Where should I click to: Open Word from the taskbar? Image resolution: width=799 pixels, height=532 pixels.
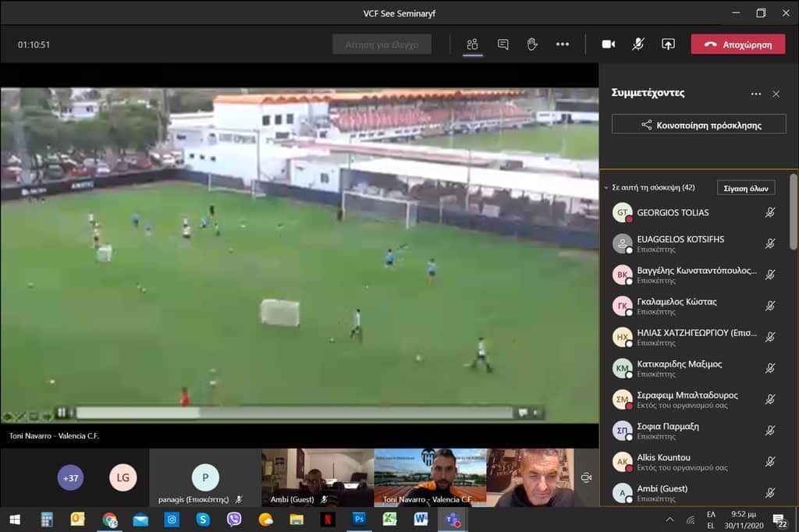click(x=421, y=520)
